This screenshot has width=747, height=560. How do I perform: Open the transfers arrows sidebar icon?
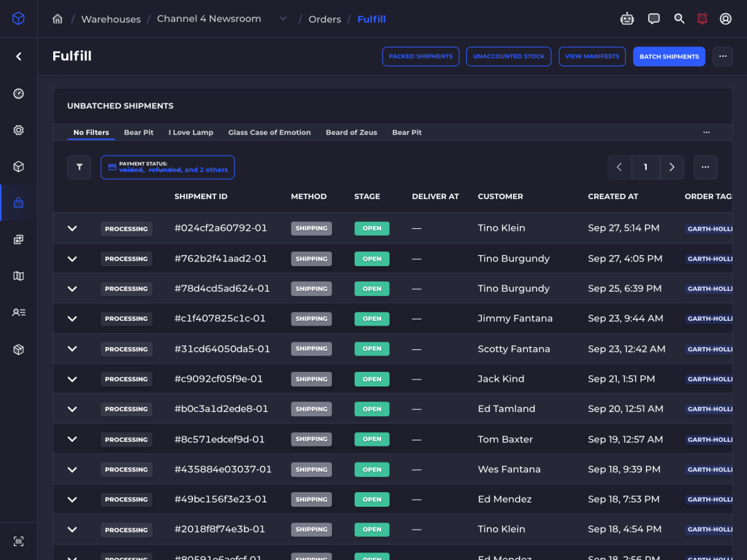click(x=19, y=239)
